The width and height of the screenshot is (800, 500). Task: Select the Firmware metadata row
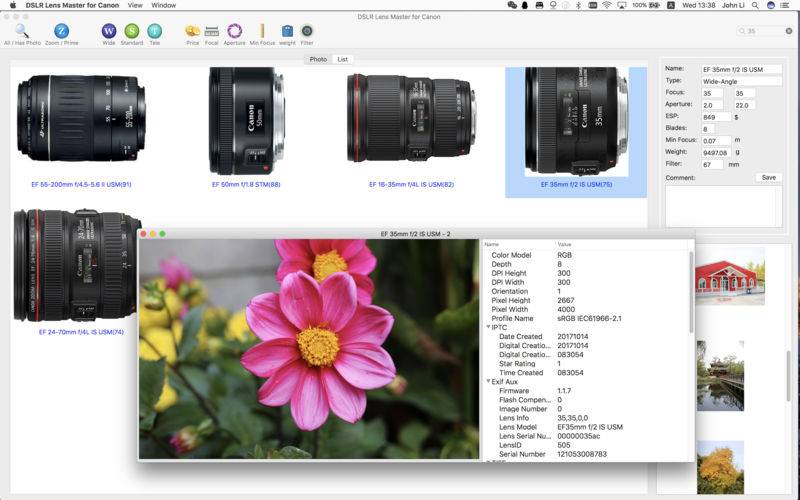click(586, 390)
